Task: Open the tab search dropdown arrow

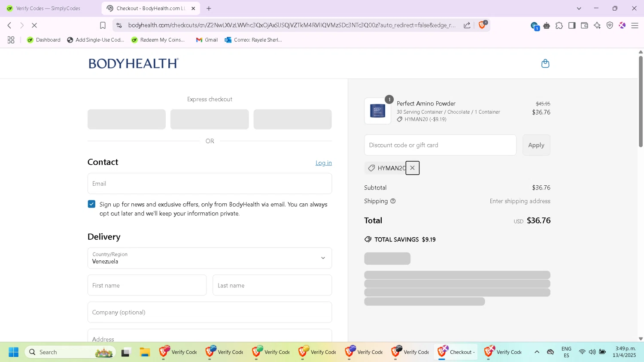Action: coord(579,8)
